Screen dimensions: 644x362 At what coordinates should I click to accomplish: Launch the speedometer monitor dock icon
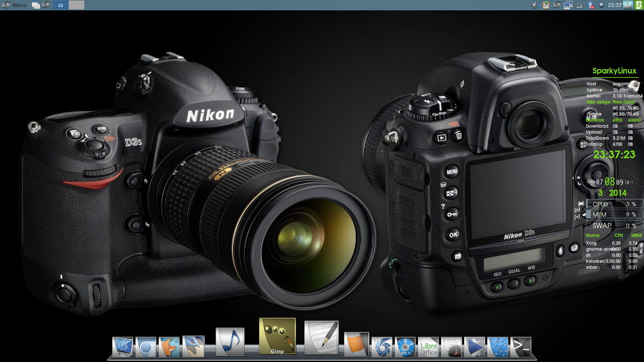[451, 346]
